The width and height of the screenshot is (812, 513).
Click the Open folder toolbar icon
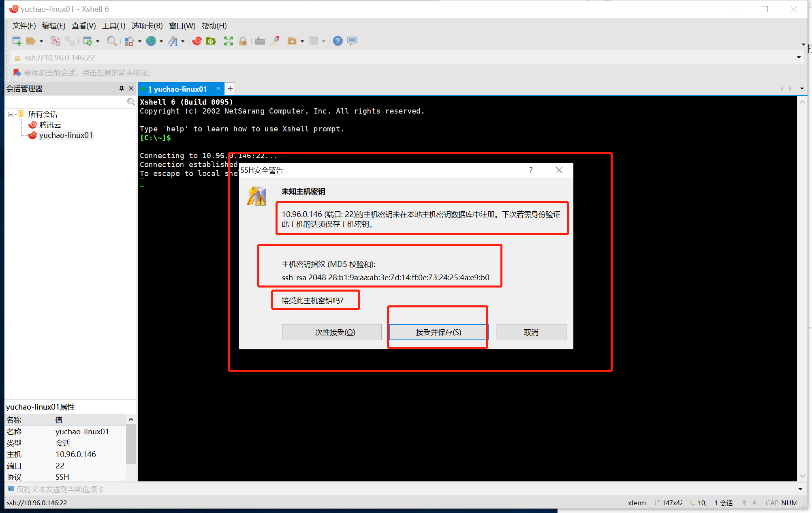(31, 41)
